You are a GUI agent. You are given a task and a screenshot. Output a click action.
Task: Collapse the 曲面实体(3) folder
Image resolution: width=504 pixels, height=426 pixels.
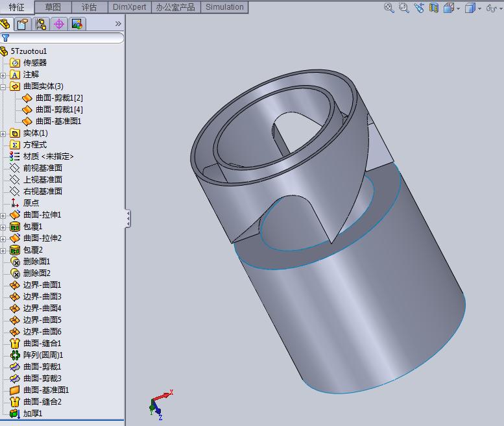(x=3, y=87)
